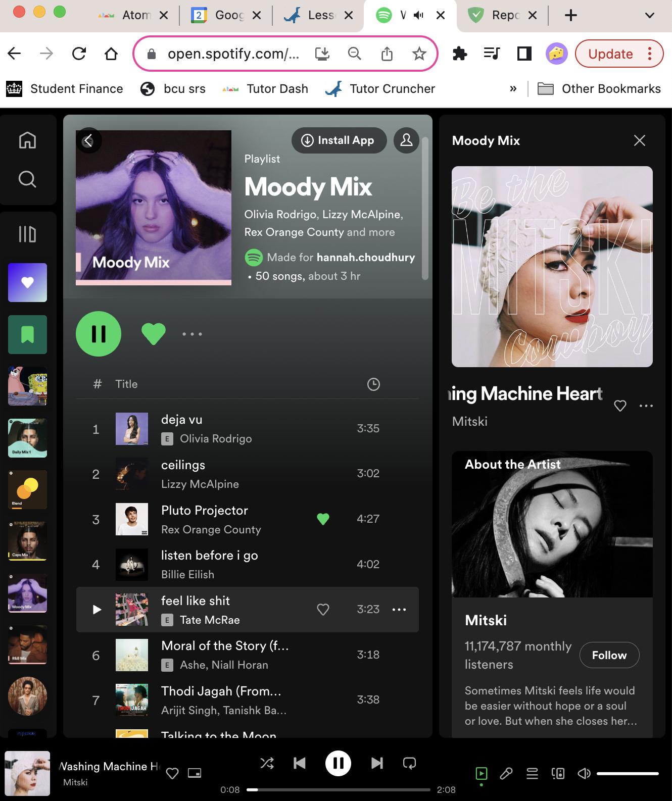Image resolution: width=672 pixels, height=801 pixels.
Task: Pause playback with white center button
Action: [338, 763]
